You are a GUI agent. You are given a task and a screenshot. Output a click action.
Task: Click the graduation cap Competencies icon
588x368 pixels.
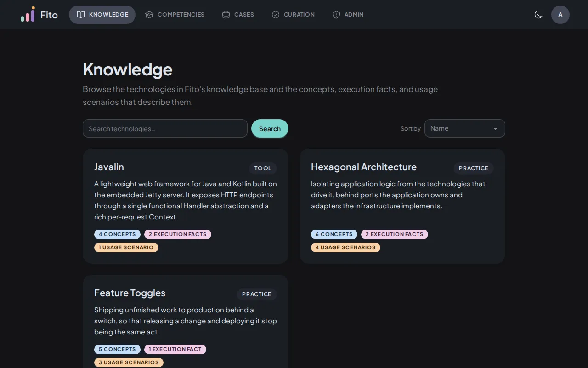pyautogui.click(x=149, y=15)
